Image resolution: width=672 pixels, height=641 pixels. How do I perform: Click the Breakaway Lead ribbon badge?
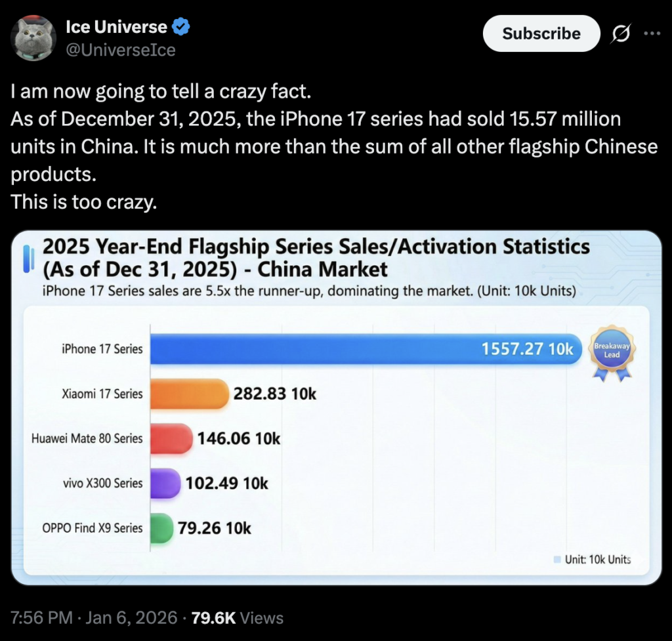point(612,350)
